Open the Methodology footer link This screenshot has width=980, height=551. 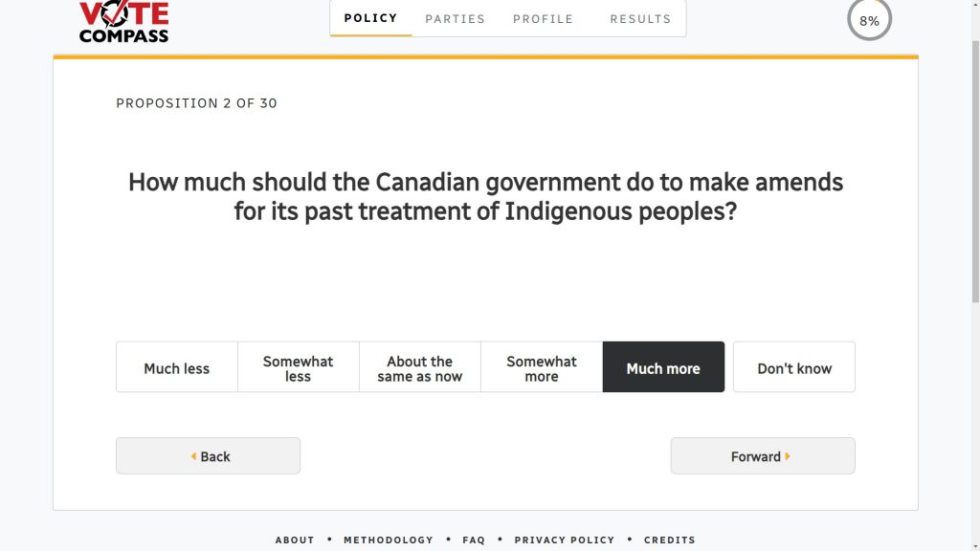click(x=389, y=540)
